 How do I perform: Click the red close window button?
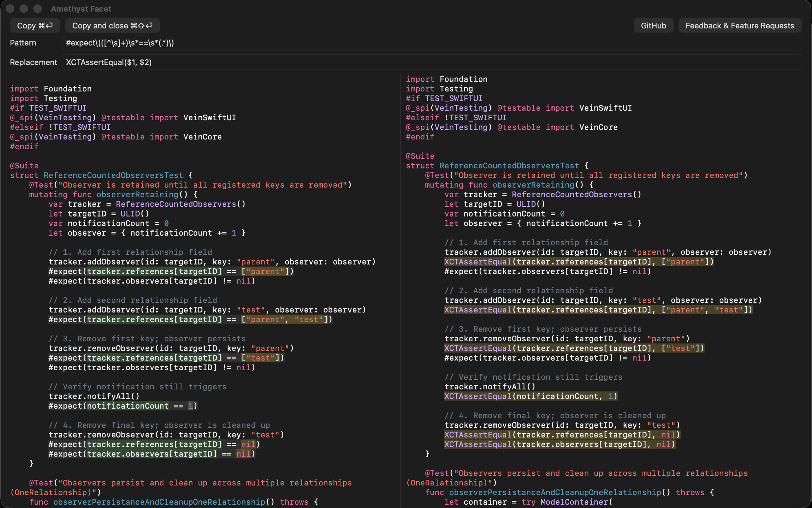click(x=10, y=9)
